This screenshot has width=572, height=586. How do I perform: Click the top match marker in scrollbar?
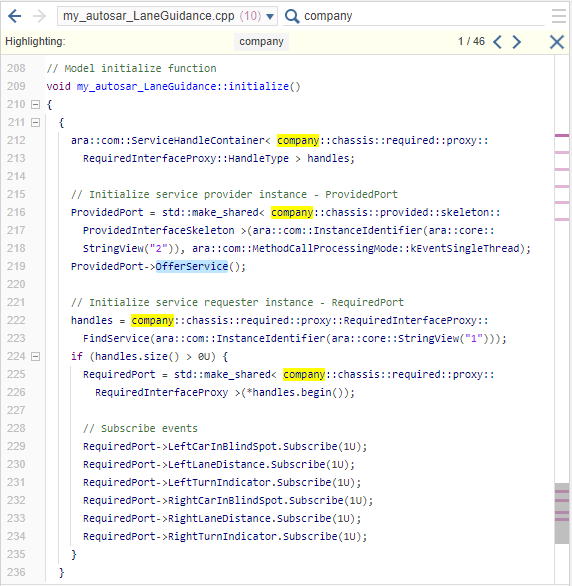pyautogui.click(x=562, y=135)
